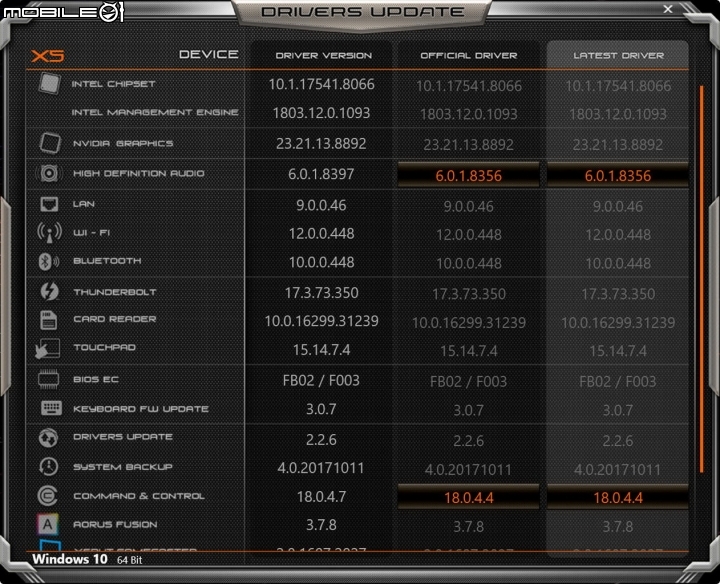Viewport: 720px width, 584px height.
Task: Click NVIDIA Graphics installed version 23.21.13.8892
Action: (321, 144)
